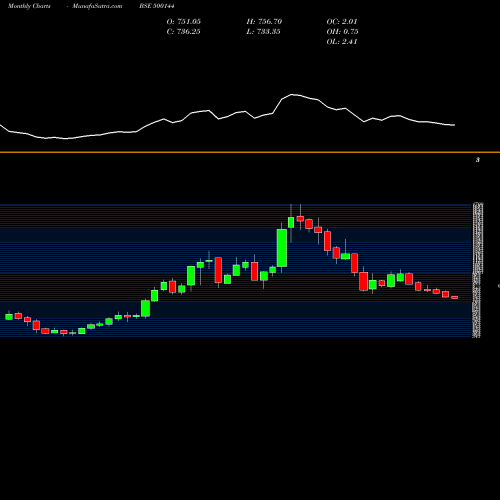
Task: Click the MunafaSutra.com label
Action: coord(97,6)
